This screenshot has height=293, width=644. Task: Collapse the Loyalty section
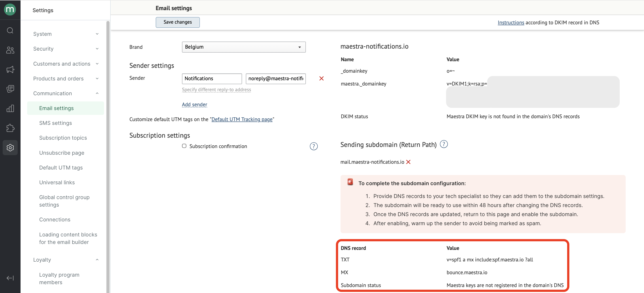coord(66,260)
